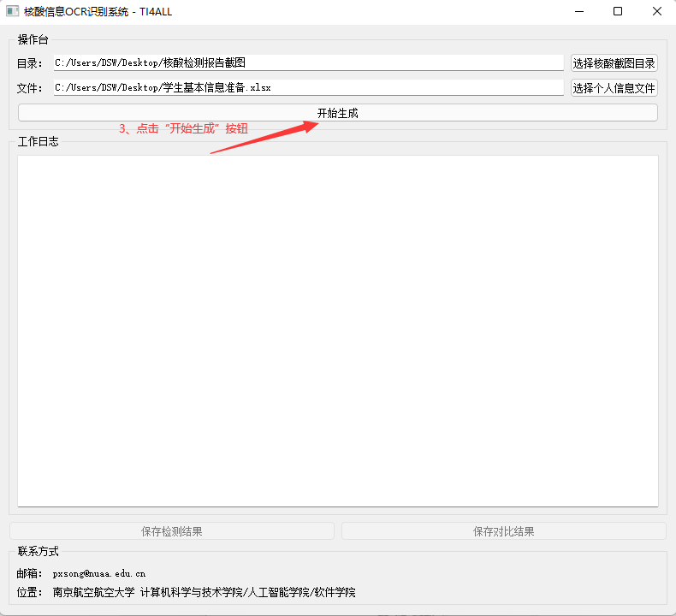Image resolution: width=676 pixels, height=616 pixels.
Task: Click the app icon in the title bar
Action: coord(13,12)
